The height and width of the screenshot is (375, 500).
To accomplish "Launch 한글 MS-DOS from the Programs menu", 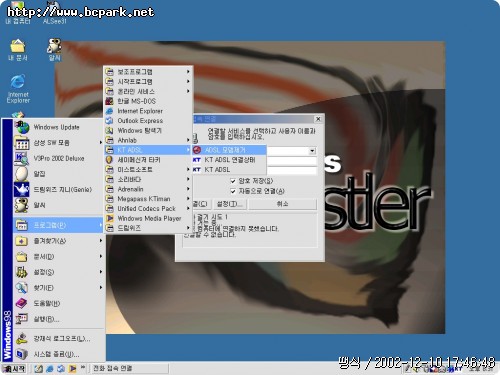I will [149, 101].
